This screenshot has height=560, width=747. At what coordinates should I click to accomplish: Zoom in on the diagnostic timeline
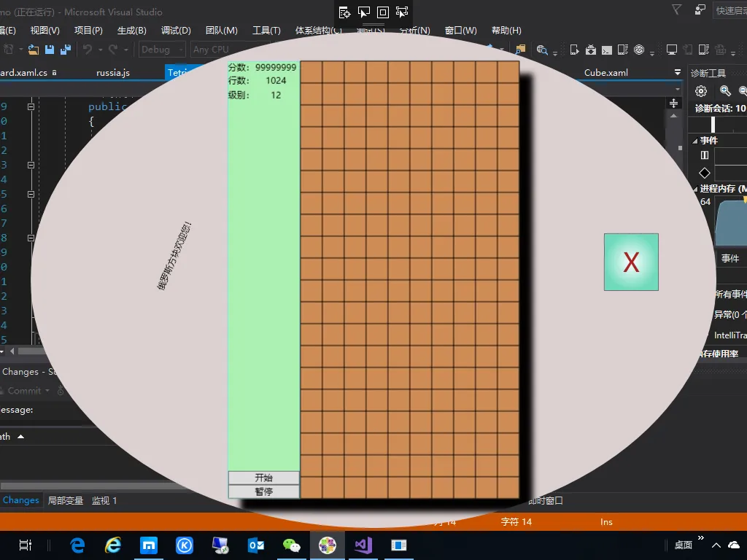(x=725, y=90)
